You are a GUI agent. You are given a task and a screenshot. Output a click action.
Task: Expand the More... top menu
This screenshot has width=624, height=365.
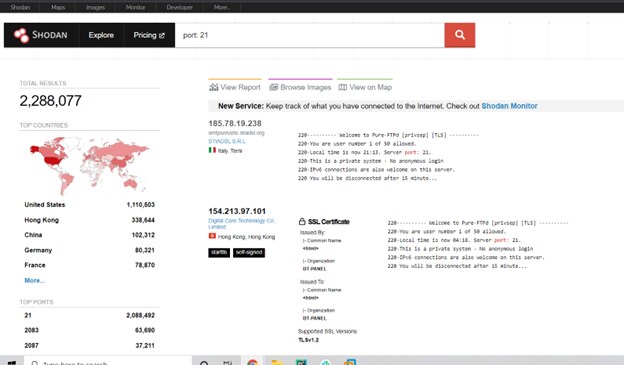[222, 7]
